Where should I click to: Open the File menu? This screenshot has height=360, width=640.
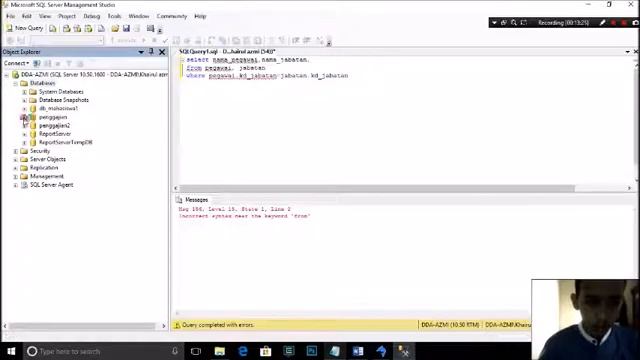coord(11,16)
